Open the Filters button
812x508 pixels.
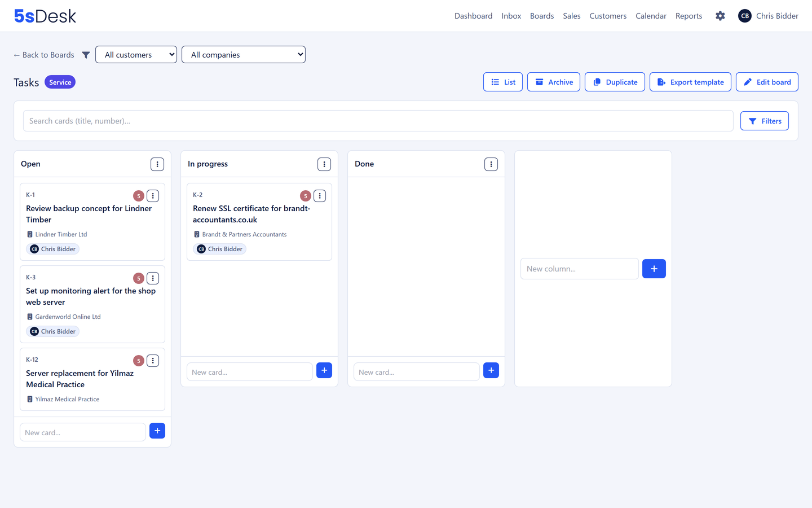point(765,121)
